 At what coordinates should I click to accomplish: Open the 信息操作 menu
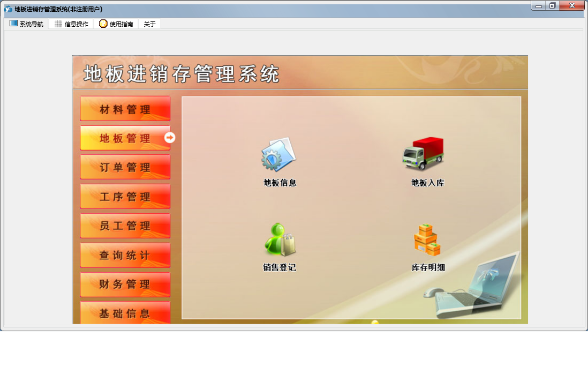pos(71,24)
